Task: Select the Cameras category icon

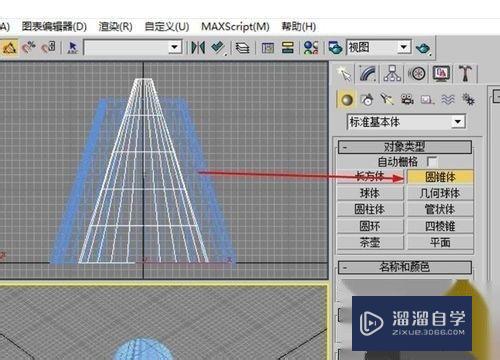Action: 407,100
